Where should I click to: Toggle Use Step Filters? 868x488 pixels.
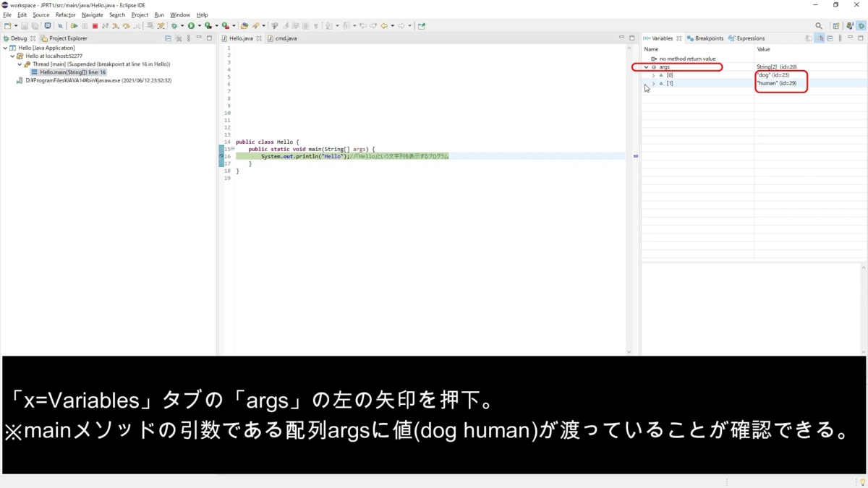pos(161,26)
